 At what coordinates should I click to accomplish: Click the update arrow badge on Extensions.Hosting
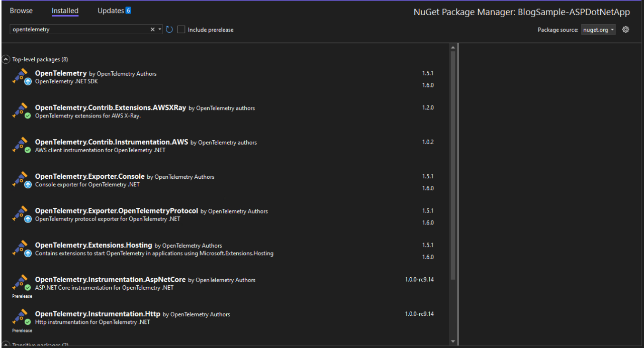point(28,254)
